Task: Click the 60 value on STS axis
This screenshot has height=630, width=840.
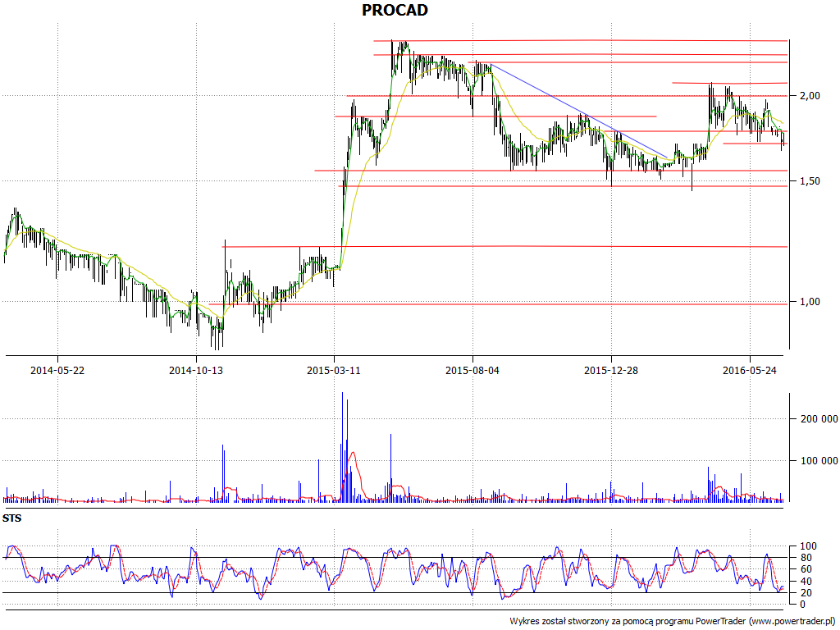Action: [x=806, y=569]
